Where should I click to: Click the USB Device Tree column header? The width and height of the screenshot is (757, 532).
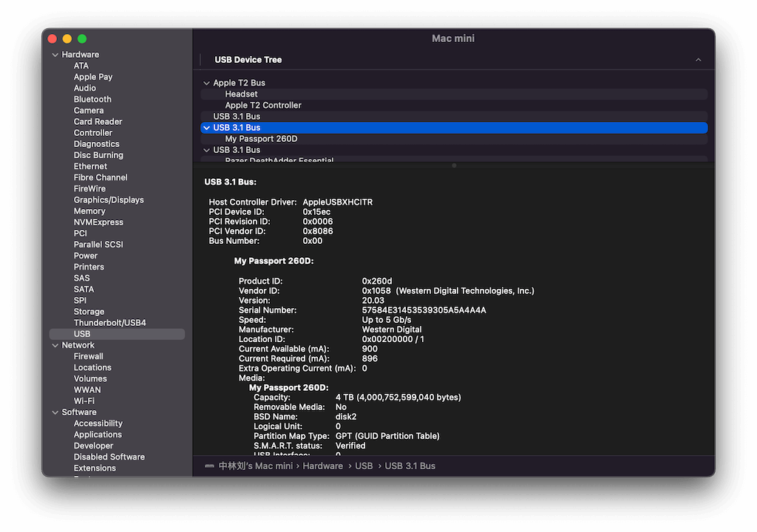point(248,60)
